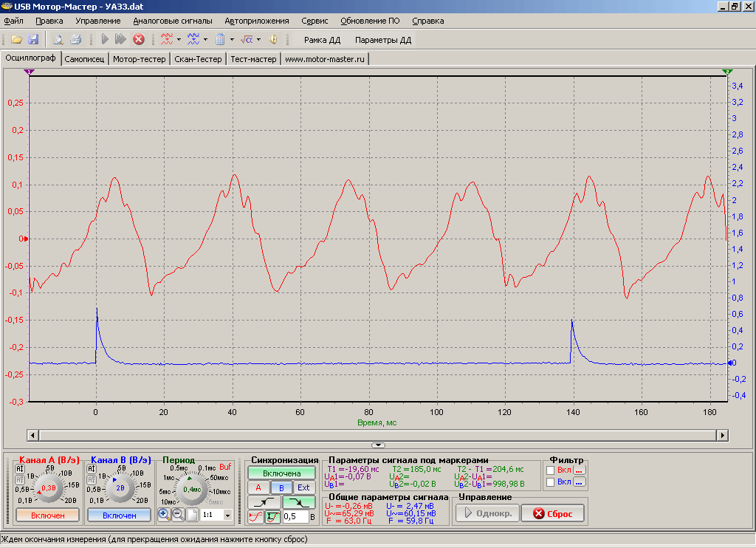The image size is (756, 548).
Task: Stop measurement with the red X toolbar icon
Action: (139, 40)
